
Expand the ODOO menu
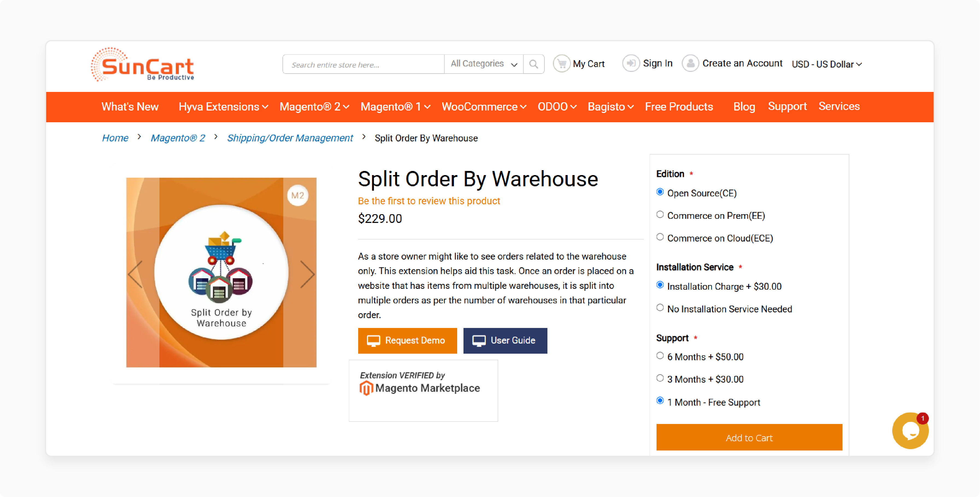click(557, 107)
